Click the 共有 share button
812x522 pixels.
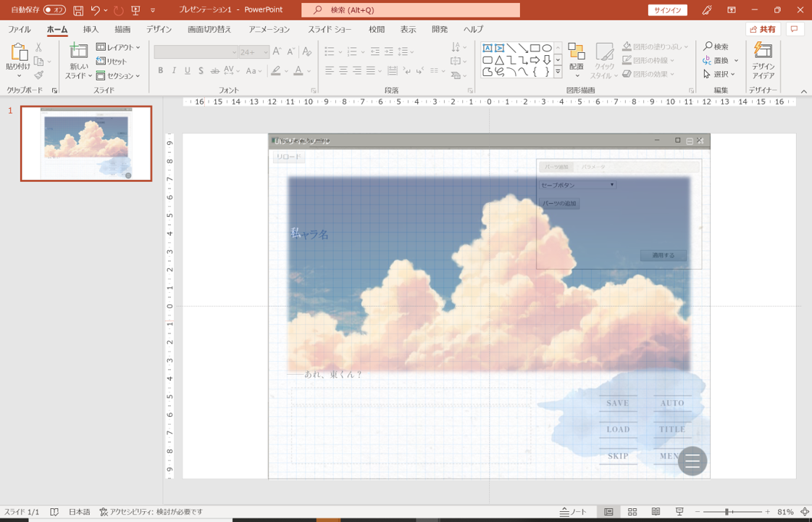[x=763, y=30]
